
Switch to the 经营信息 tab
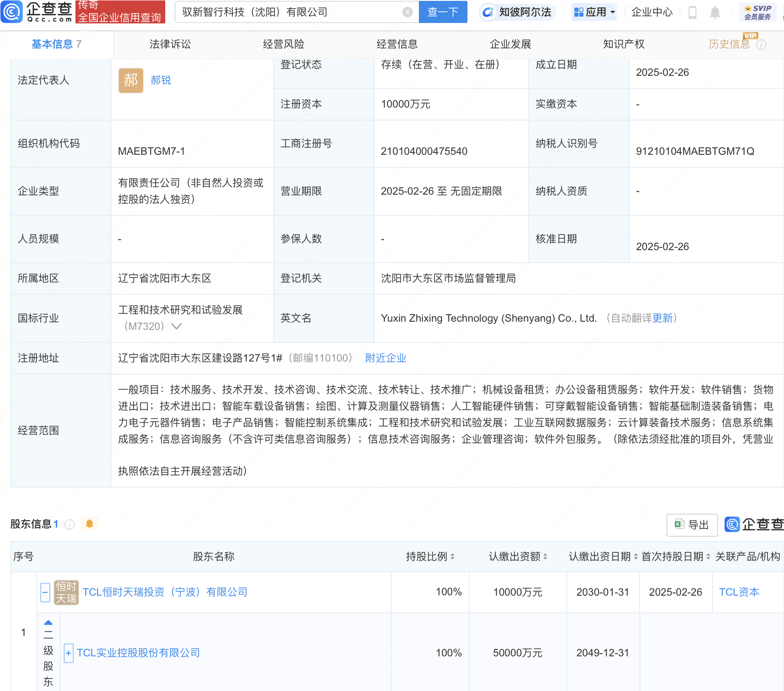pyautogui.click(x=397, y=44)
